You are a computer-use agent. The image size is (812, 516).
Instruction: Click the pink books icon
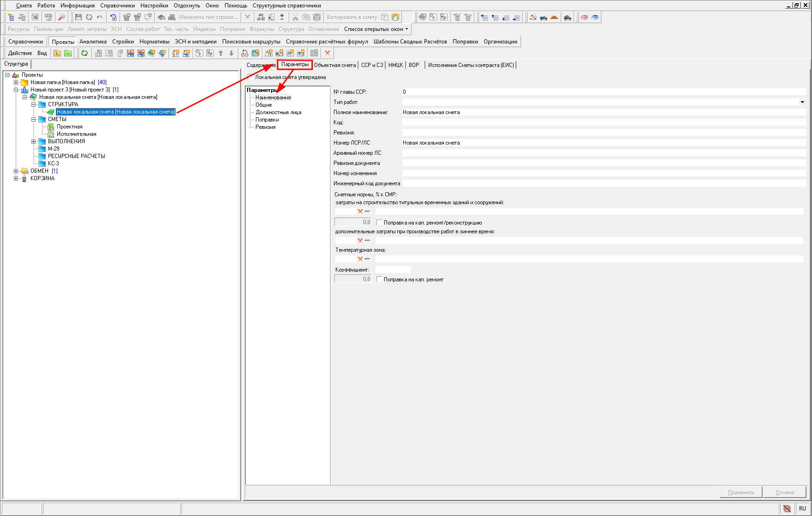click(584, 17)
